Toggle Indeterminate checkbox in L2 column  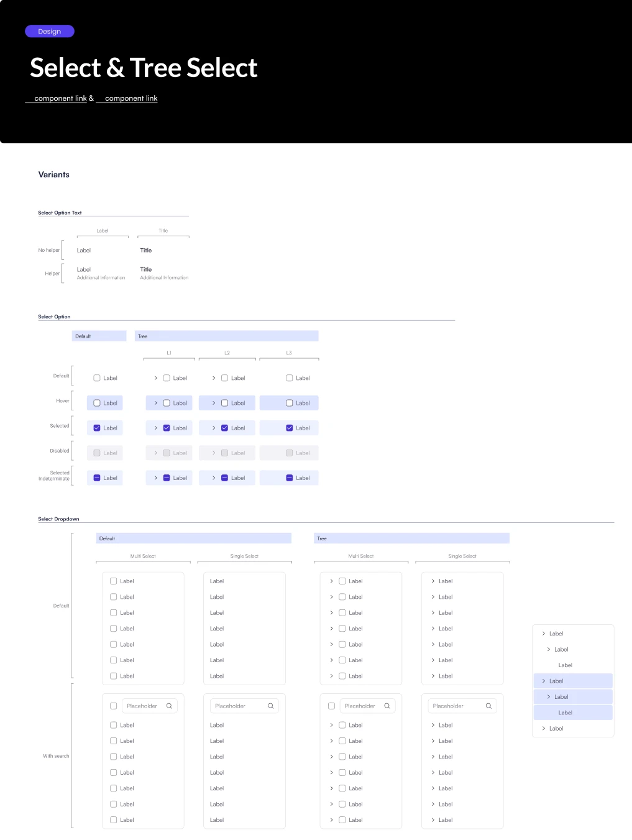(225, 478)
